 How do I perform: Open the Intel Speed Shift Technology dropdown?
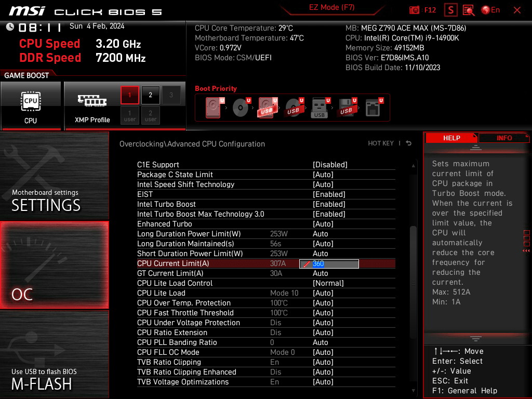(323, 184)
